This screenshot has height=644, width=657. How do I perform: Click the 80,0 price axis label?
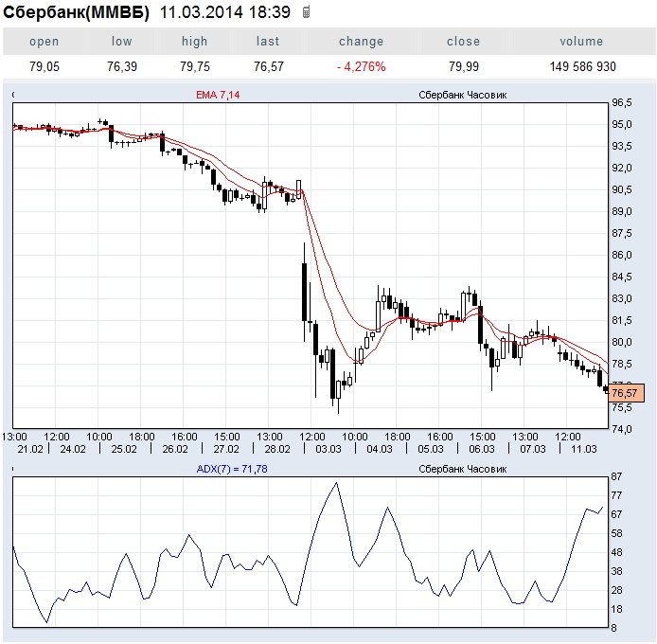pos(622,342)
